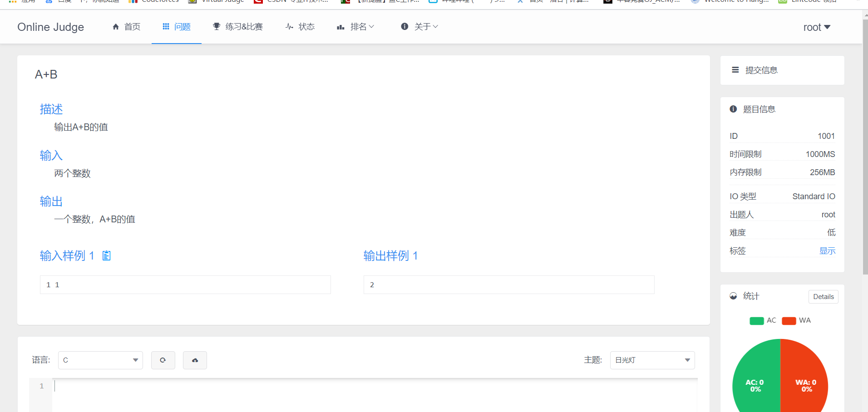The image size is (868, 412).
Task: Open the root account dropdown
Action: tap(816, 27)
